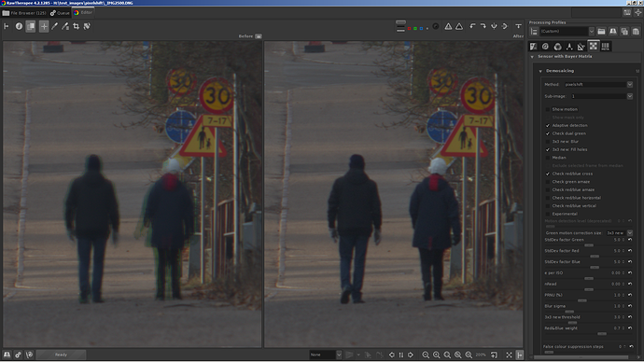The image size is (644, 362).
Task: Reset StdDev factor Blue value
Action: (630, 262)
